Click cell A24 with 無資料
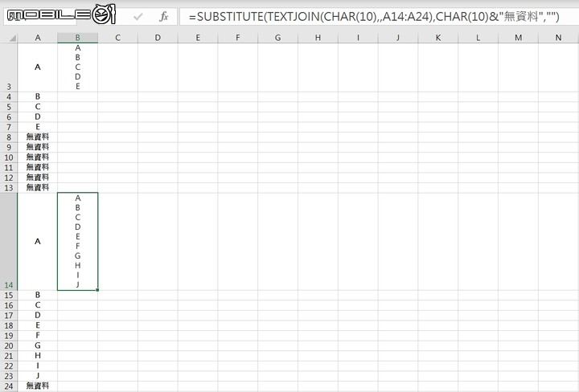The height and width of the screenshot is (392, 579). [x=38, y=386]
